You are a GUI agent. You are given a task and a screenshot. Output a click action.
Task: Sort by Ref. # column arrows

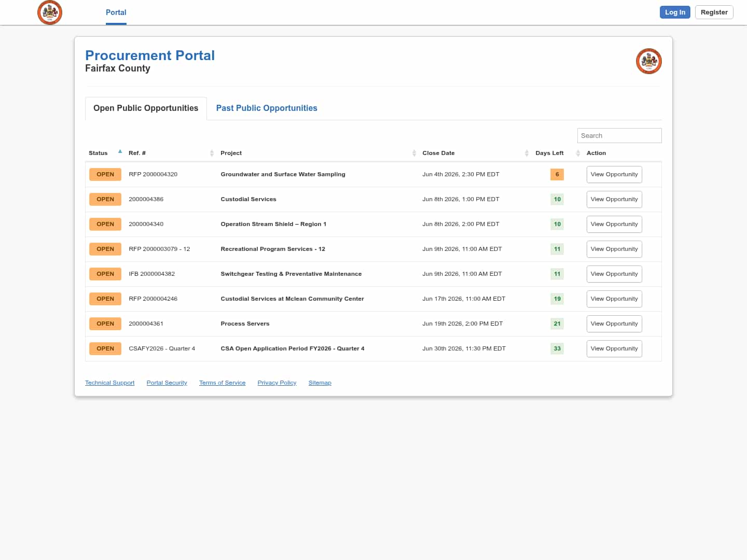tap(212, 153)
